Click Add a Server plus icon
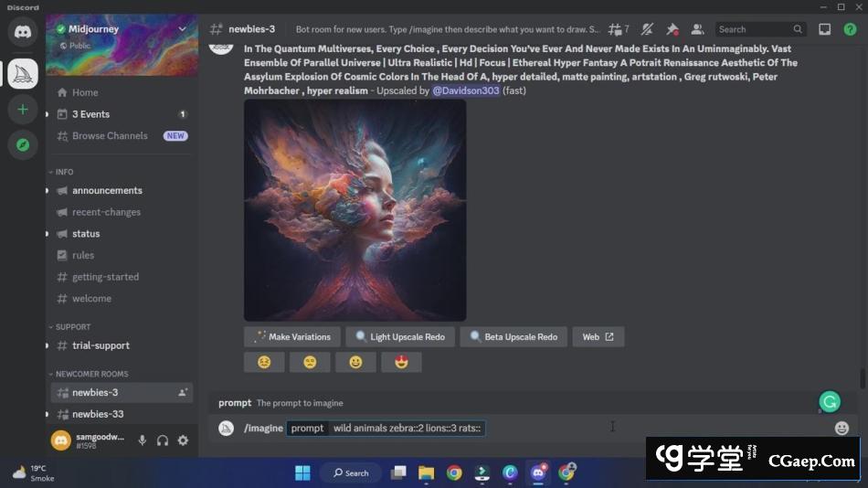This screenshot has width=868, height=488. (23, 110)
